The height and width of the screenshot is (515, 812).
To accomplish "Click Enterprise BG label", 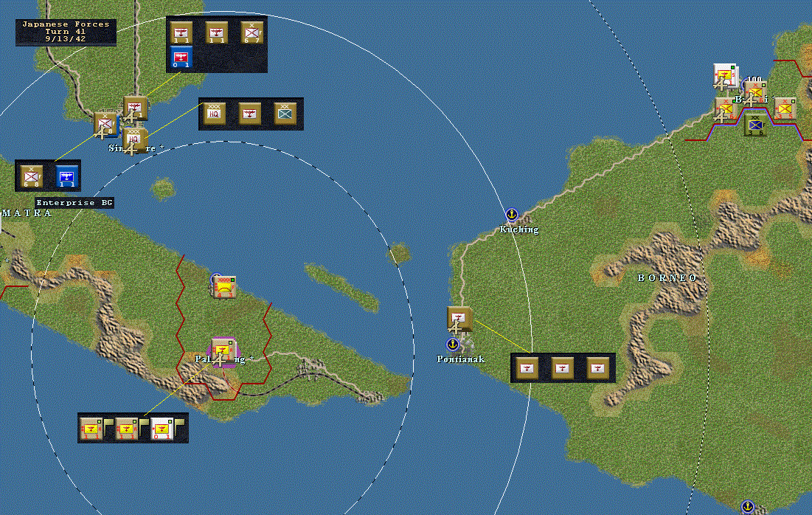I will 74,203.
